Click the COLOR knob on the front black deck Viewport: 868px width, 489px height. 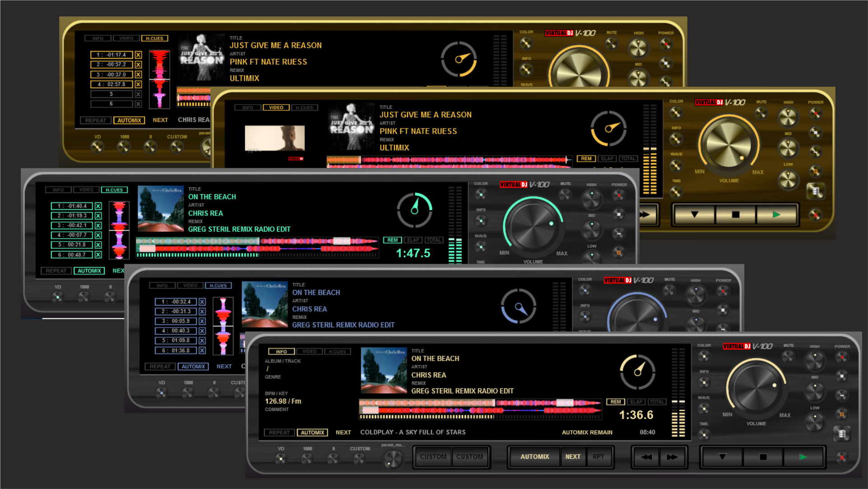[704, 357]
